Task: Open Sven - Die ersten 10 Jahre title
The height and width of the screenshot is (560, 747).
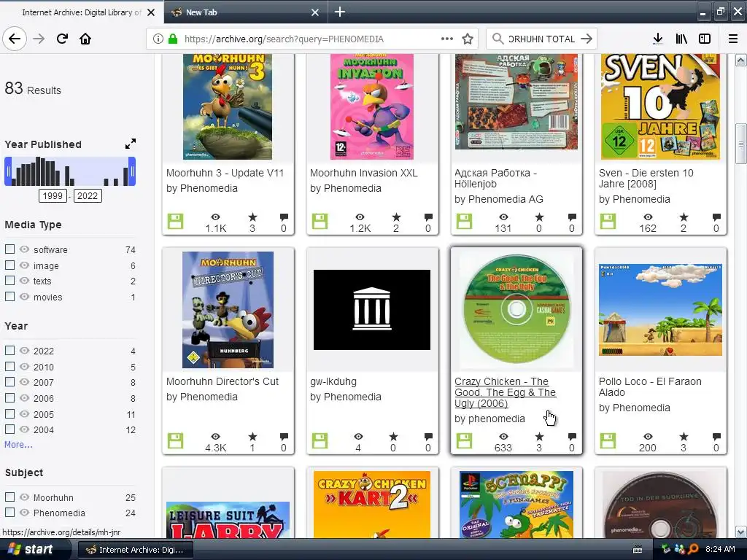Action: click(646, 178)
